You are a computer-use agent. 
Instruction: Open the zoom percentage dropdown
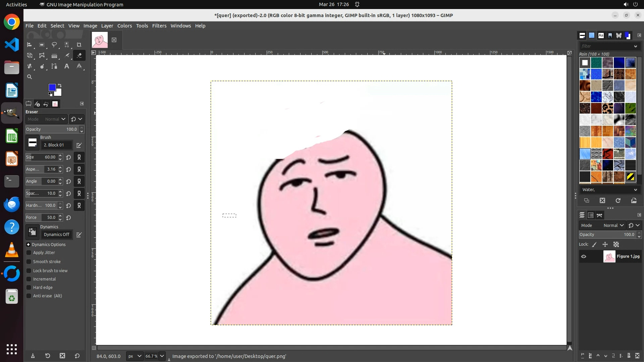(162, 356)
